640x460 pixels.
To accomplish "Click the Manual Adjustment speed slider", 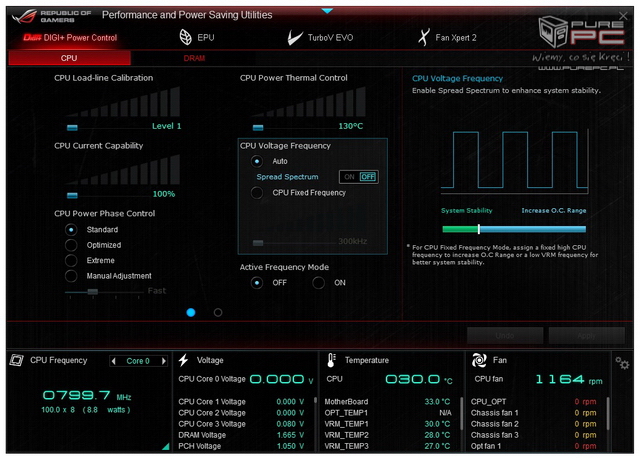I will point(93,291).
